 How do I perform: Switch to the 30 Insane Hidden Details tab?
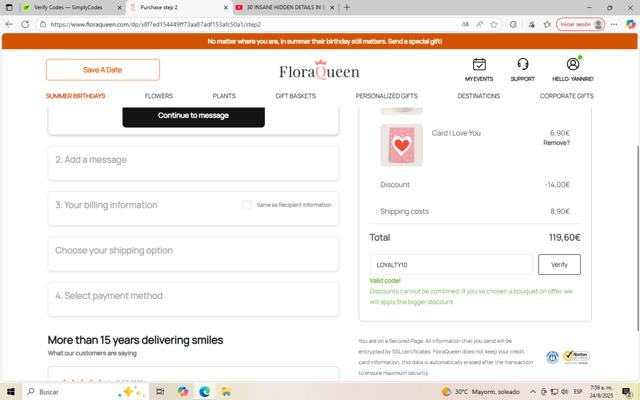(x=285, y=7)
